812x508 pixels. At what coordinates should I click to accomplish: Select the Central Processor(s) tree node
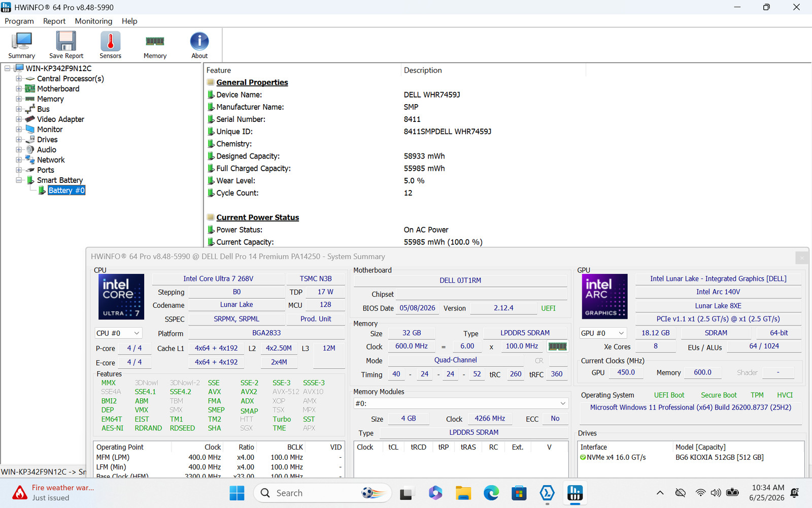click(70, 79)
